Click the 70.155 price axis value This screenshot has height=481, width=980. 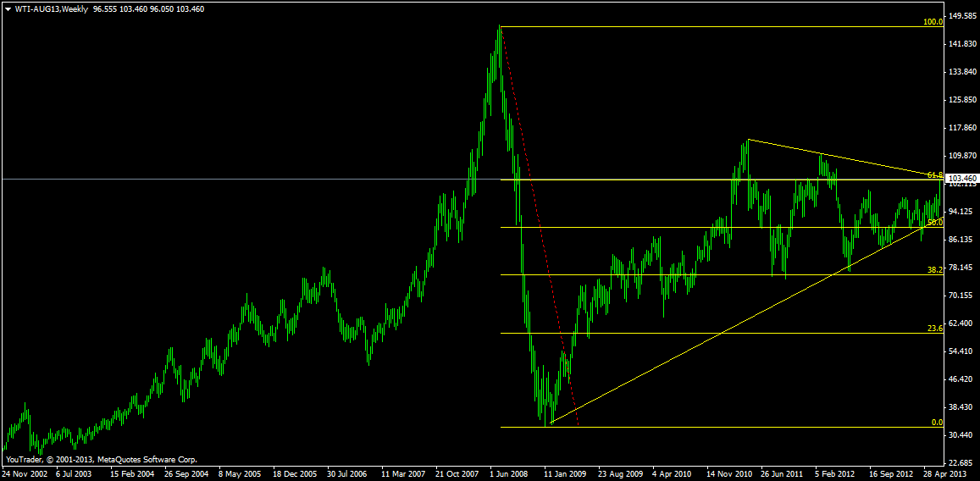pos(964,296)
